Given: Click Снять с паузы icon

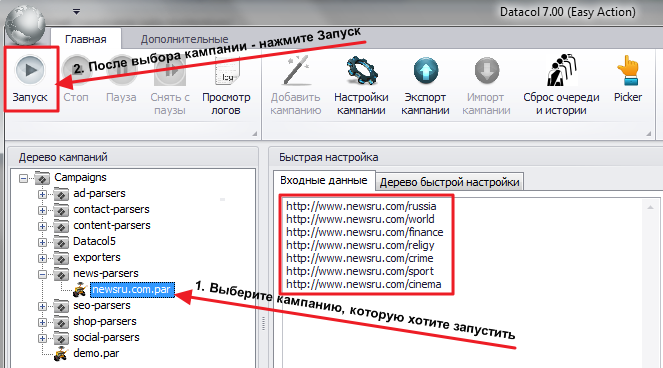Looking at the screenshot, I should 170,70.
